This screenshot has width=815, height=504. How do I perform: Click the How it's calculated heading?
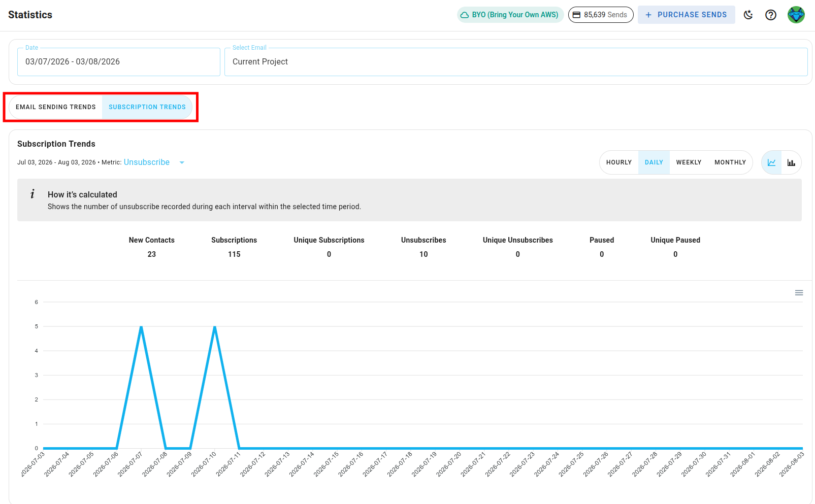tap(82, 194)
